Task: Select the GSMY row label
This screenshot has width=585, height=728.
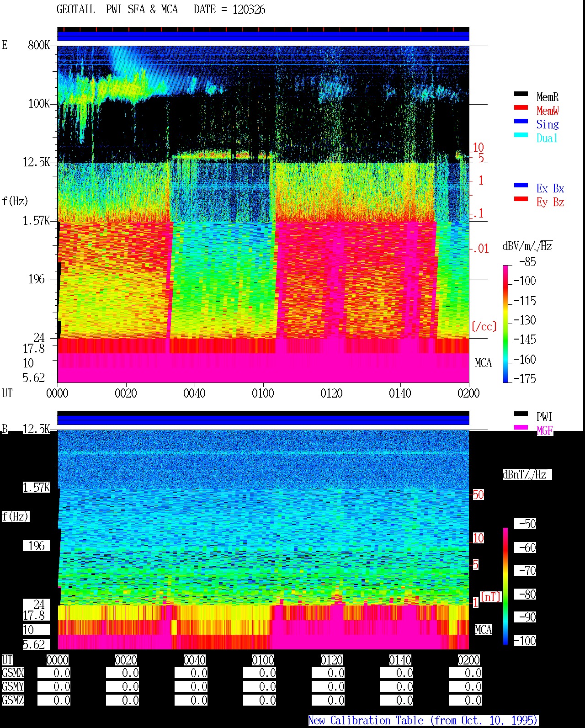Action: click(x=13, y=686)
